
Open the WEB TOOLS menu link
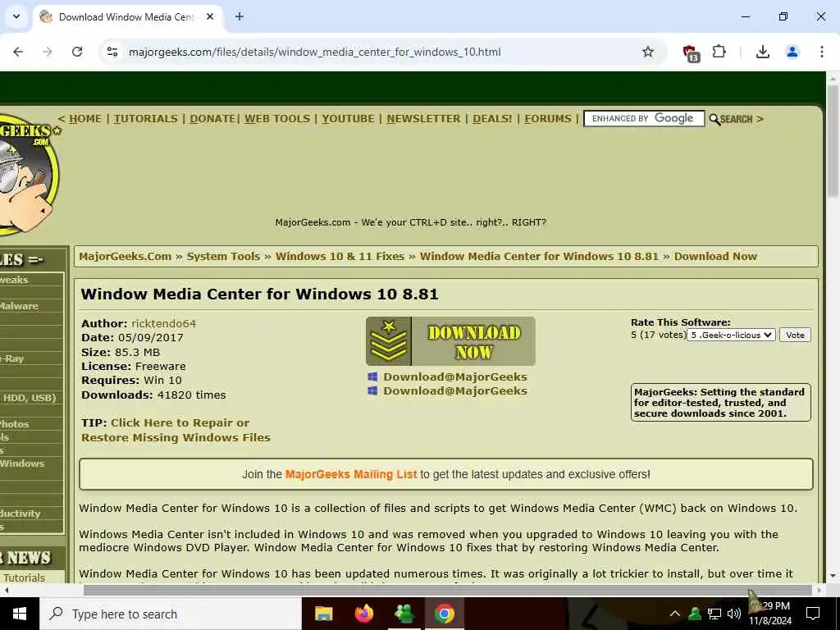(x=277, y=119)
